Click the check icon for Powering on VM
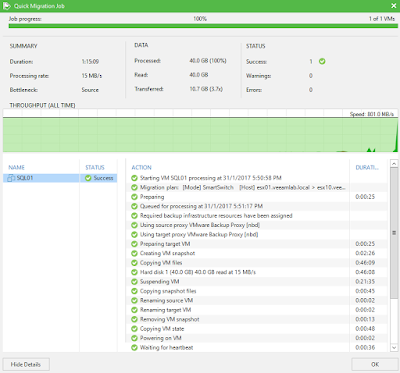The width and height of the screenshot is (400, 373). (x=134, y=338)
